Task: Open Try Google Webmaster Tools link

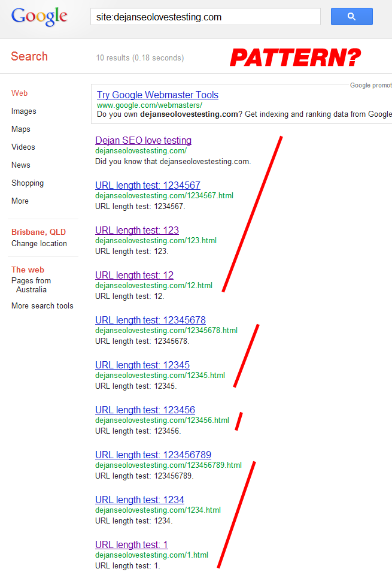Action: [157, 95]
